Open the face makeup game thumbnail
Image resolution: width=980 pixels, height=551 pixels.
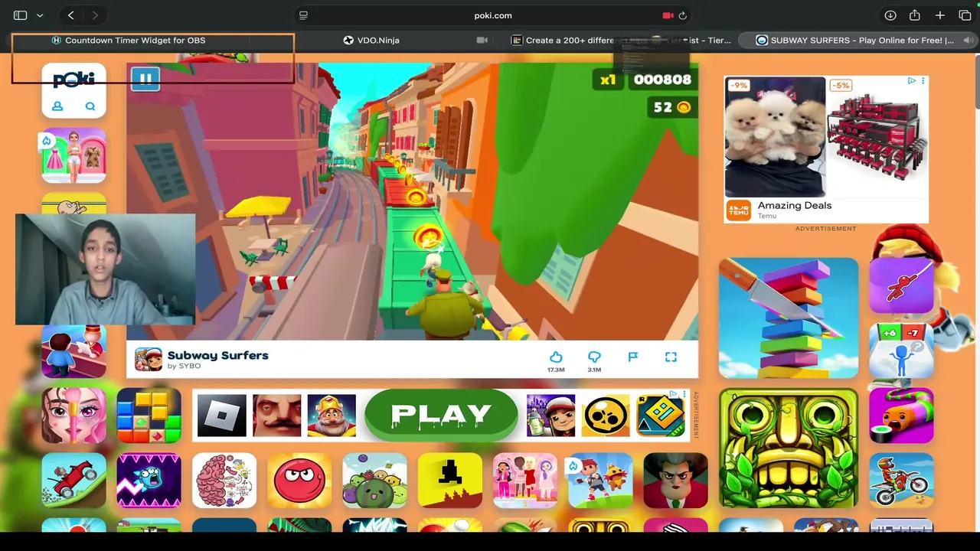(74, 416)
